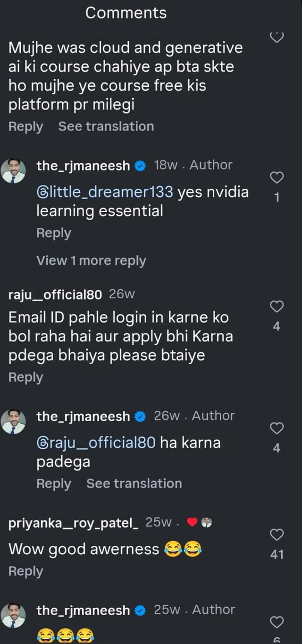Show translation of the top course comment

click(x=106, y=126)
